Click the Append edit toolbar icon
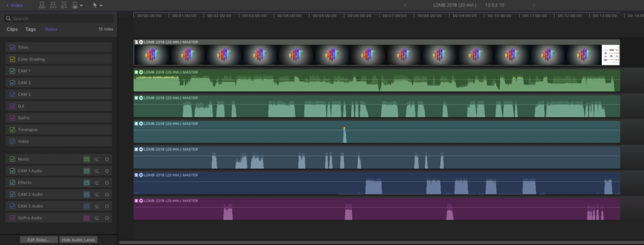 point(64,5)
